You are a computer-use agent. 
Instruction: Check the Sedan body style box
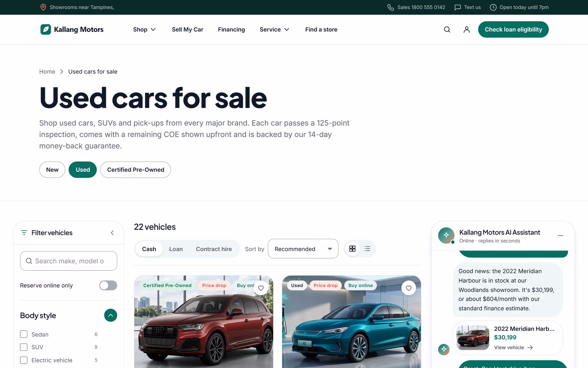pos(24,334)
